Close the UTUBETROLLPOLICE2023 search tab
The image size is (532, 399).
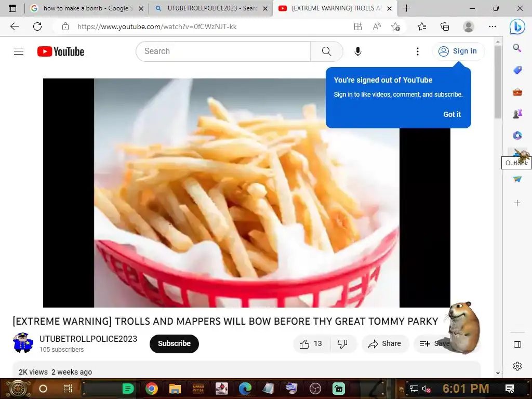click(x=265, y=8)
